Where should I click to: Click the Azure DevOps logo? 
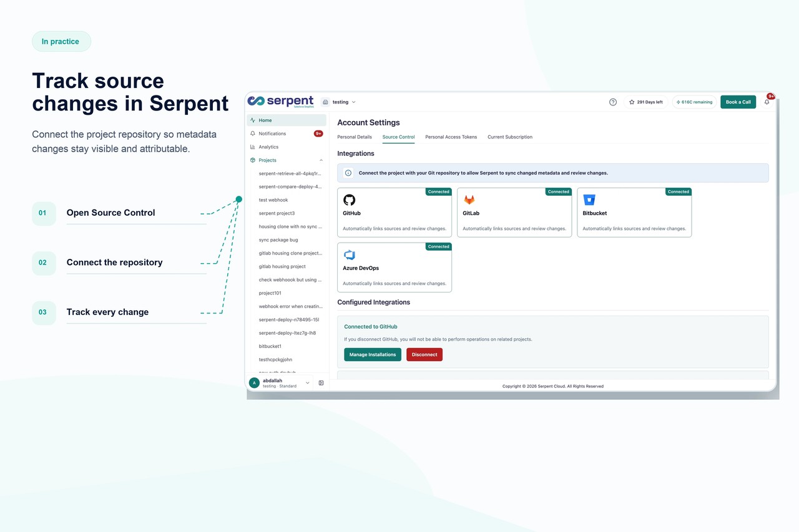click(349, 254)
